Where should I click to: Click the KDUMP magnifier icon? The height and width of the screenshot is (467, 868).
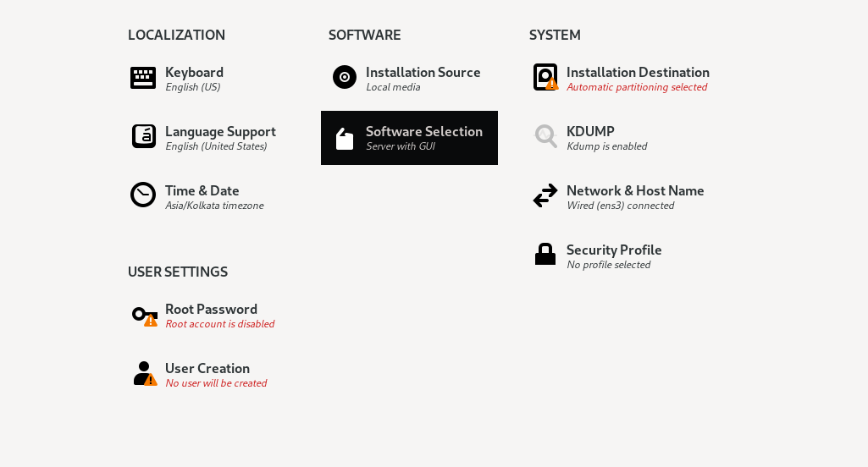(545, 136)
